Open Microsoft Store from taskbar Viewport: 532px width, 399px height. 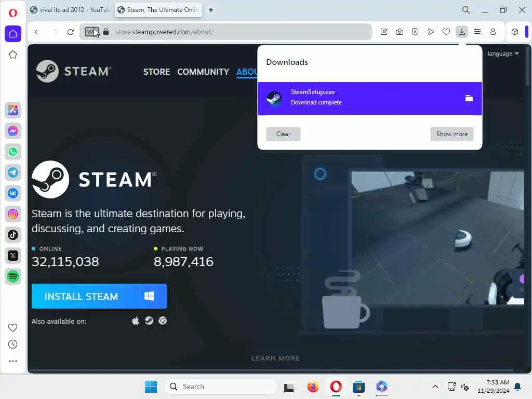click(x=358, y=387)
